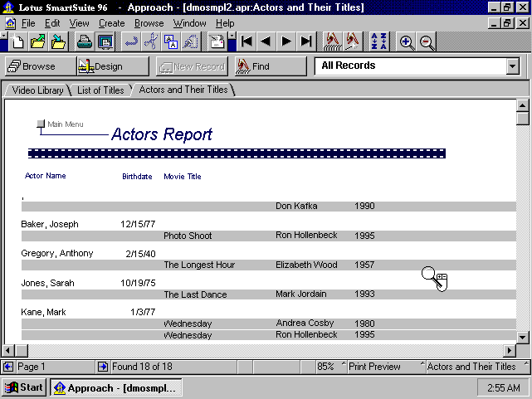Switch to Browse mode button
This screenshot has width=532, height=399.
pos(41,66)
